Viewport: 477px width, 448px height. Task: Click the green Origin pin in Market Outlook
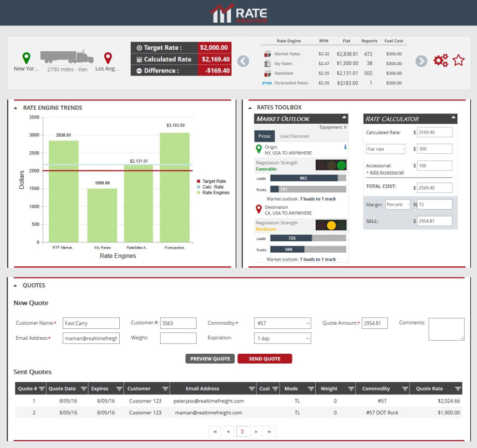pos(258,149)
